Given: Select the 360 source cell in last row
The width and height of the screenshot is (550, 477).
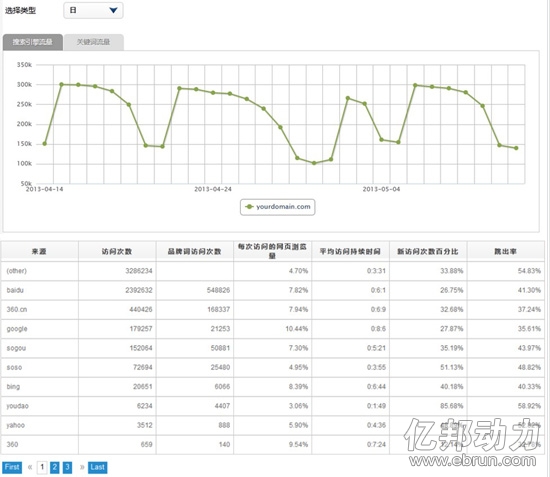Looking at the screenshot, I should (x=39, y=444).
